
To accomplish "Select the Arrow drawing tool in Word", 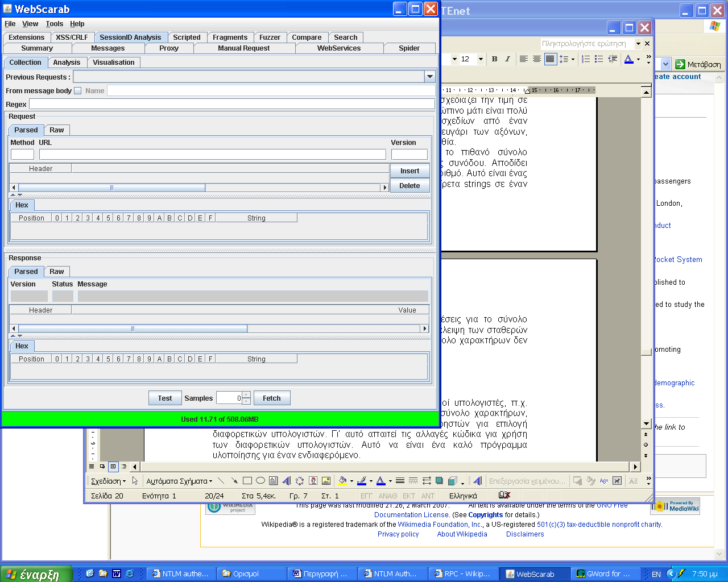I will pyautogui.click(x=234, y=481).
